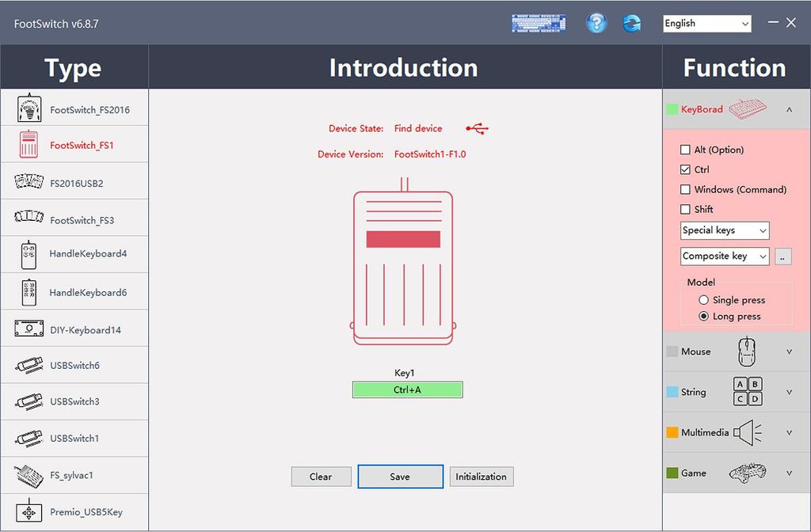Open the Game function section
Viewport: 811px width, 532px height.
[x=736, y=473]
